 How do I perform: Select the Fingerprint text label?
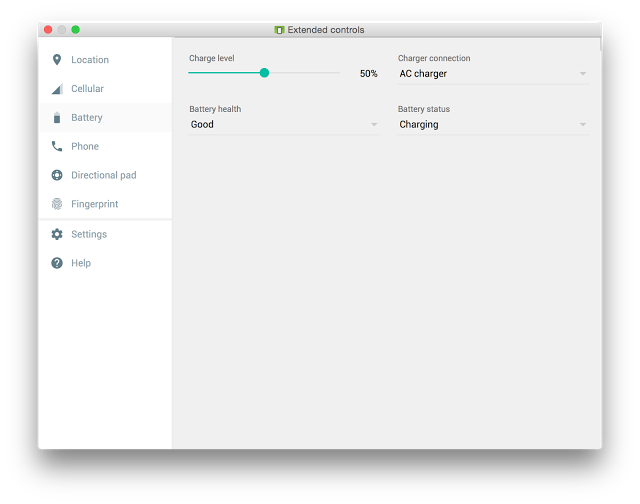click(94, 204)
